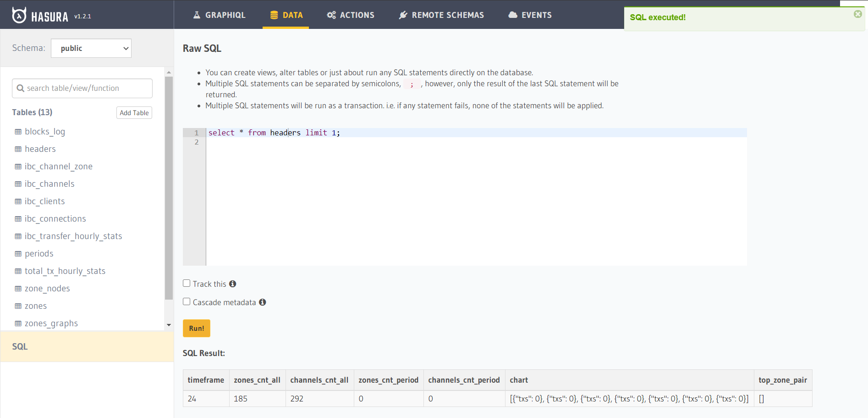The image size is (868, 418).
Task: Click the info icon next to Track this
Action: click(x=233, y=284)
